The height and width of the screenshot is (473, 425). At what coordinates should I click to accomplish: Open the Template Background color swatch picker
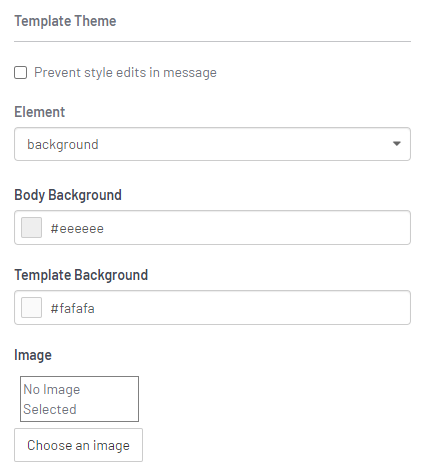(31, 307)
